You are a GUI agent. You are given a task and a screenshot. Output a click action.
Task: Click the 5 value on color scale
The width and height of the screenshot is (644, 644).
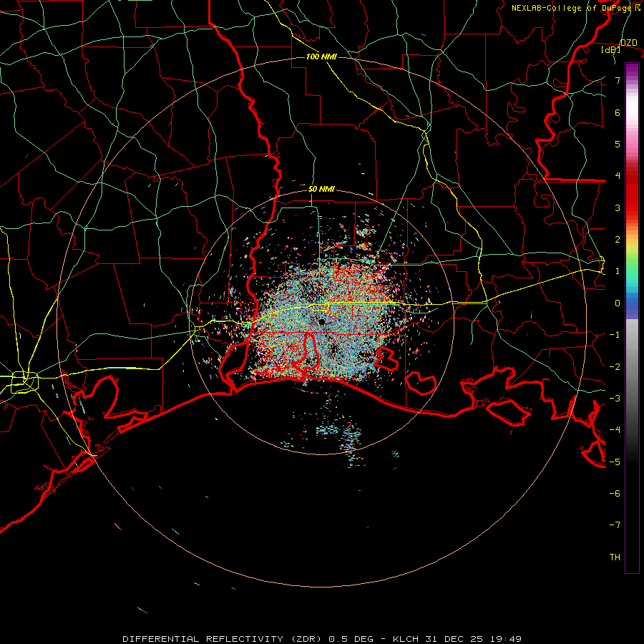click(x=618, y=144)
